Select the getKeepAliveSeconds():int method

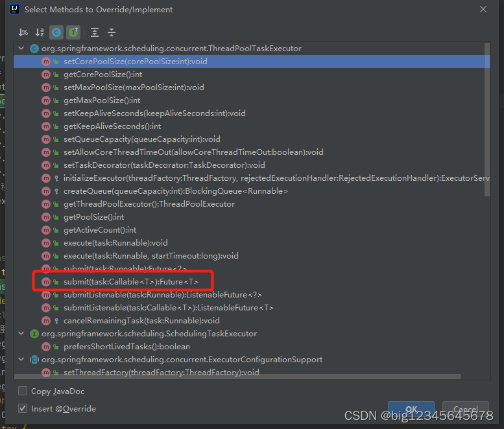pyautogui.click(x=252, y=126)
